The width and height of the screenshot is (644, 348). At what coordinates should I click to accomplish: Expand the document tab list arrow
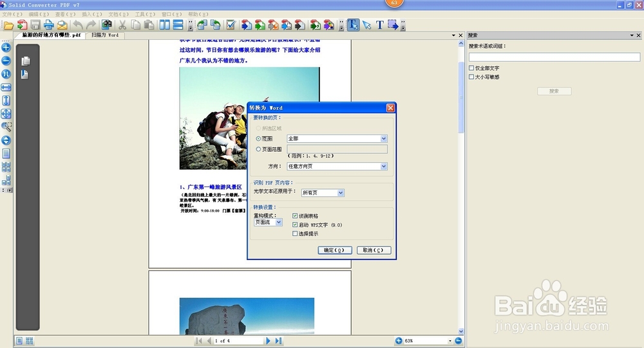point(453,35)
